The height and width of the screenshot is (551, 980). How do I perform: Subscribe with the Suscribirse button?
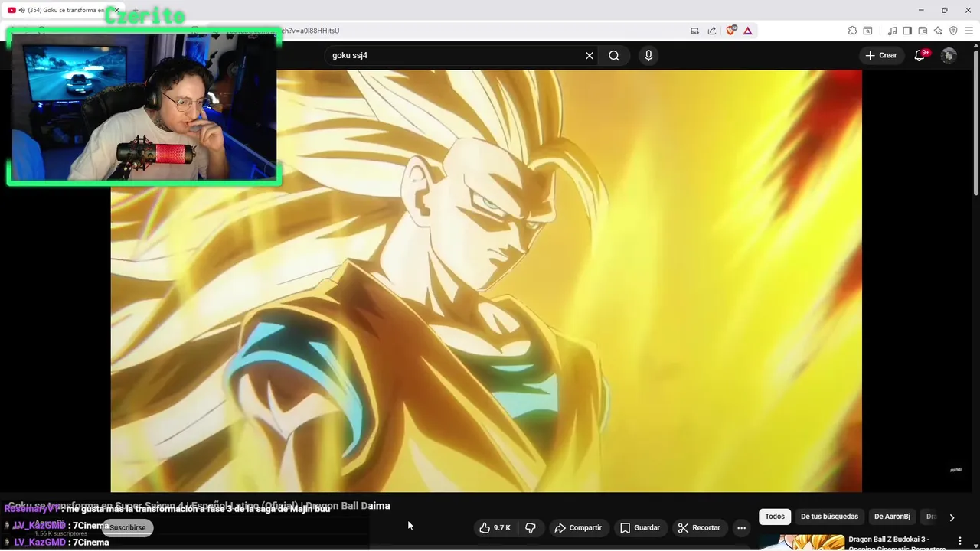point(127,527)
